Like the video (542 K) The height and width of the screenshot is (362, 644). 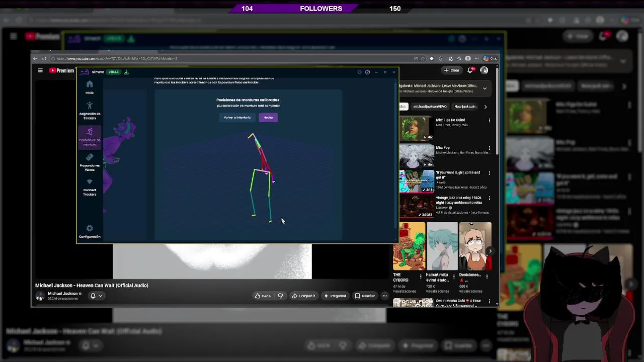264,296
